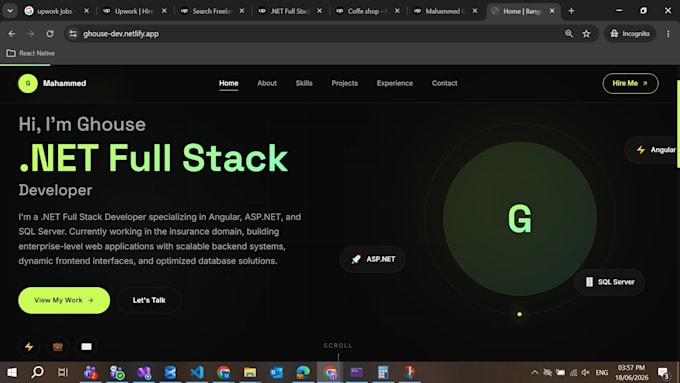
Task: Open the notification center icon
Action: (664, 373)
